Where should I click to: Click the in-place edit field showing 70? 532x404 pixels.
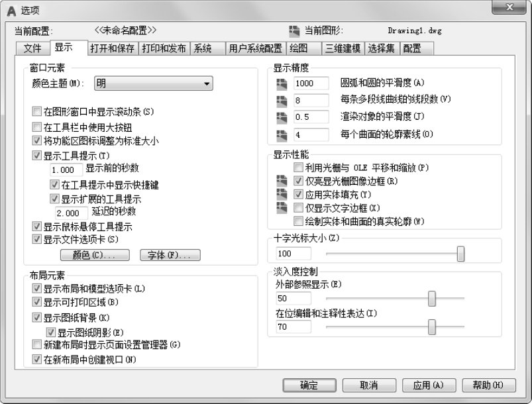(x=293, y=327)
